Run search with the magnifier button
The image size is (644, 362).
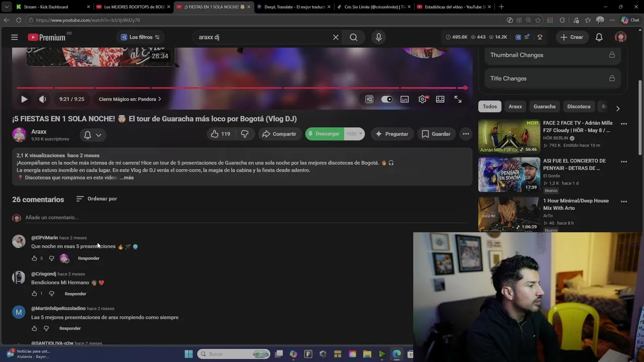[354, 37]
